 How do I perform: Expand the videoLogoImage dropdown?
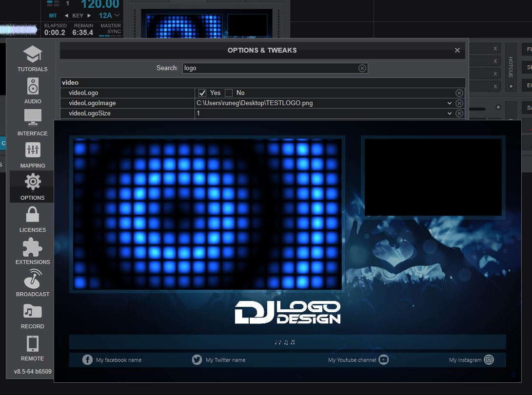pyautogui.click(x=450, y=103)
